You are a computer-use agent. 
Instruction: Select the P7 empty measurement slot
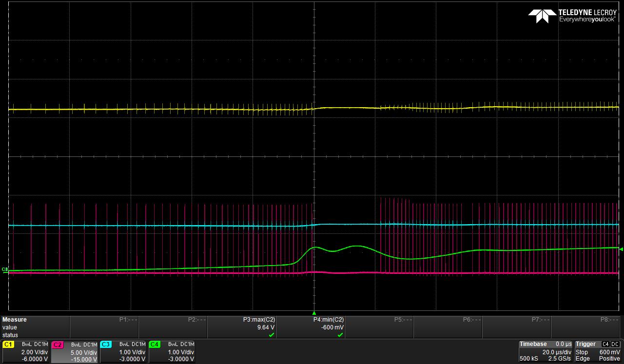click(x=517, y=327)
